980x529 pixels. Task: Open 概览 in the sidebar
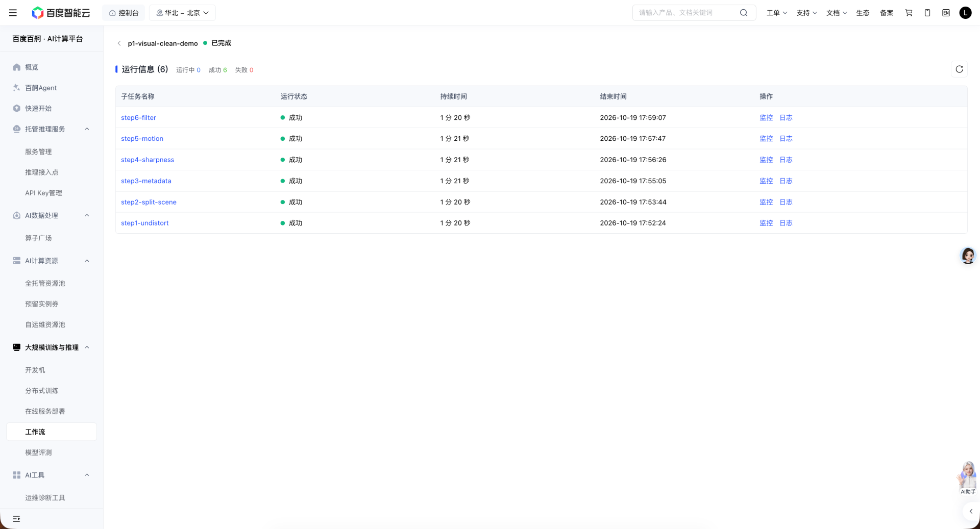pos(32,67)
